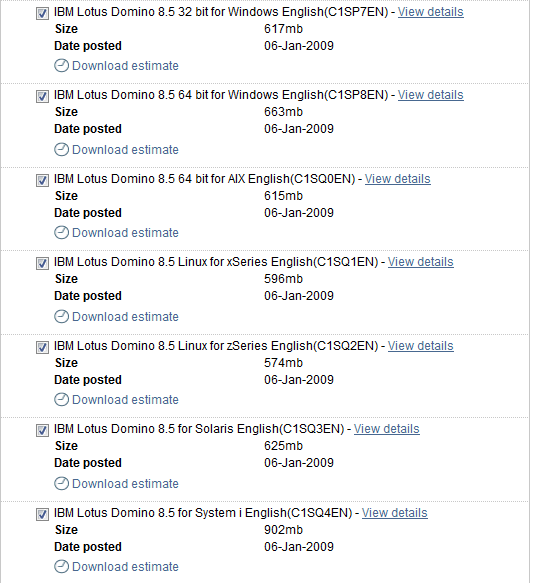Deselect the Solaris English checkbox

42,430
